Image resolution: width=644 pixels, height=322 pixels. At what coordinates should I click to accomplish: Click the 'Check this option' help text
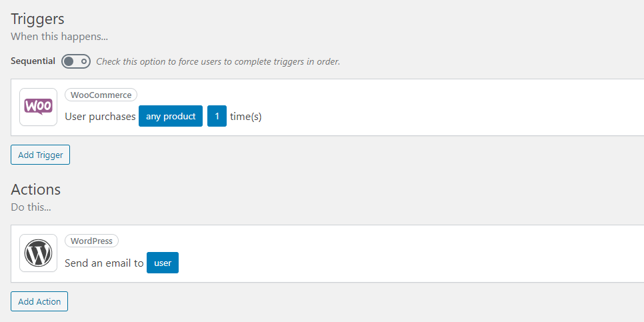[x=218, y=61]
